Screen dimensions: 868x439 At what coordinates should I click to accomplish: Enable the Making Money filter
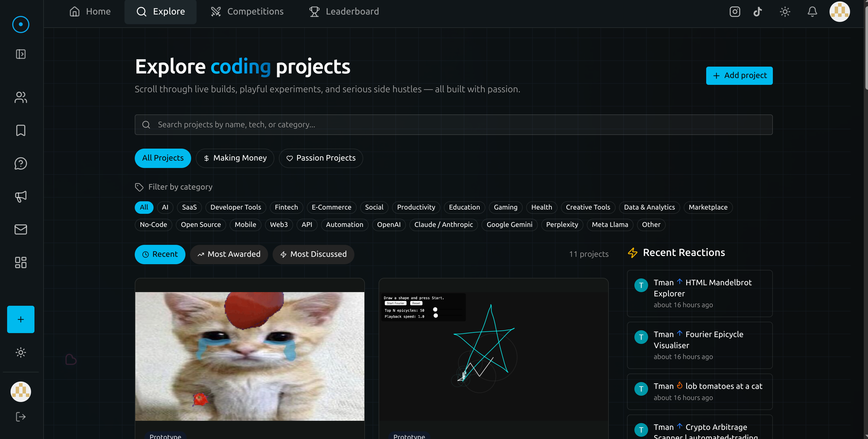(235, 158)
